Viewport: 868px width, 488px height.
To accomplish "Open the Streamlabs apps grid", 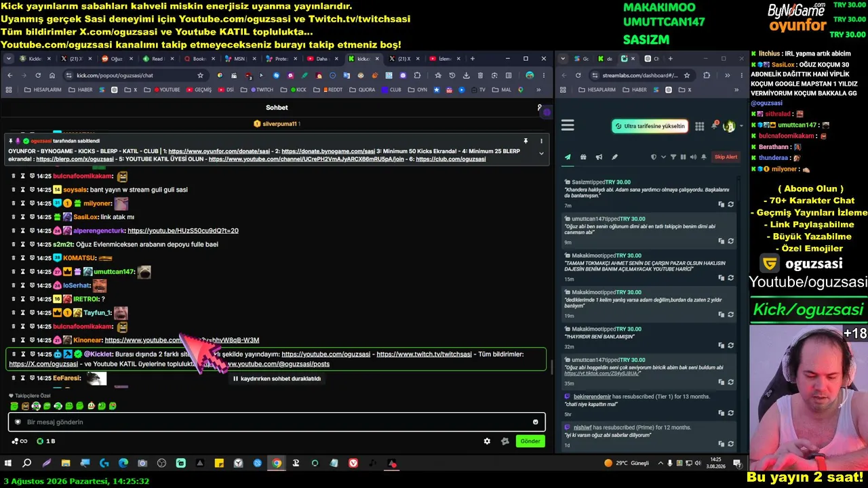I will pos(700,126).
